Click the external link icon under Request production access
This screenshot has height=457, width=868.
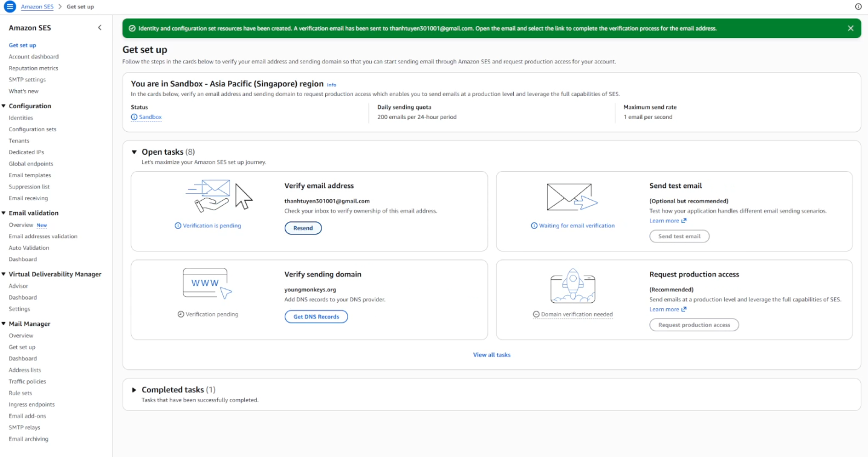click(684, 309)
